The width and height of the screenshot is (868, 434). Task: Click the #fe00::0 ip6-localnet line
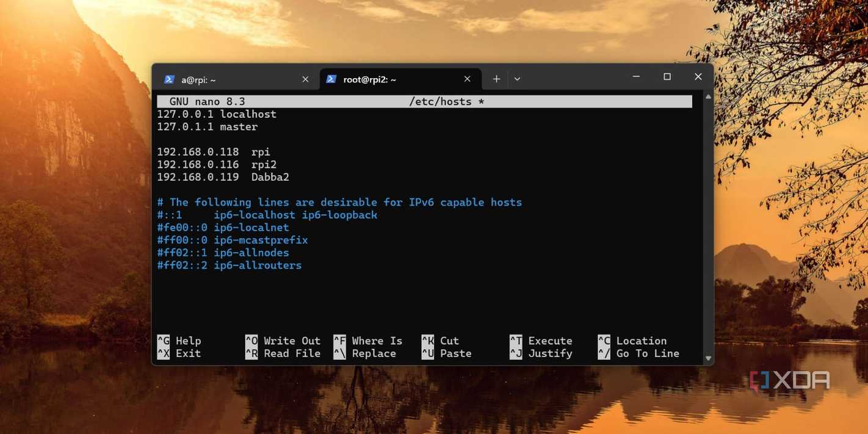coord(223,228)
